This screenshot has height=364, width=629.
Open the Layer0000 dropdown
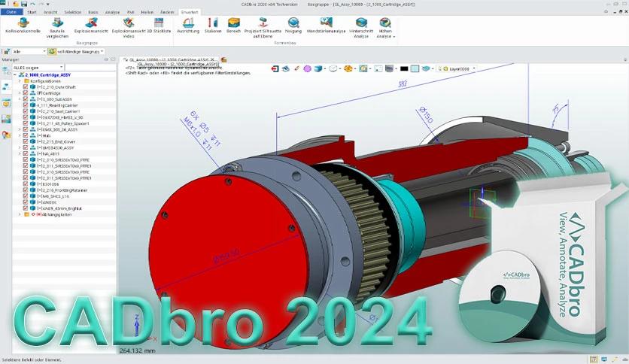coord(457,69)
